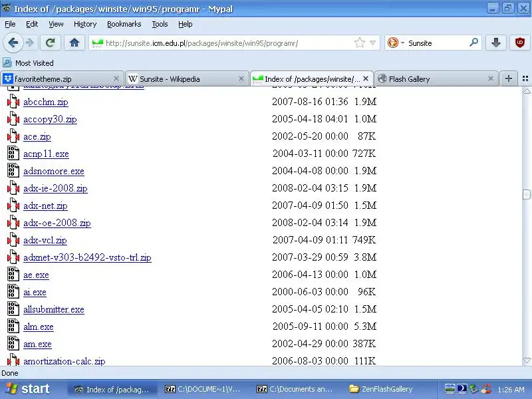Image resolution: width=532 pixels, height=399 pixels.
Task: Click the binary icon beside allsubmitter.exe
Action: click(x=13, y=309)
